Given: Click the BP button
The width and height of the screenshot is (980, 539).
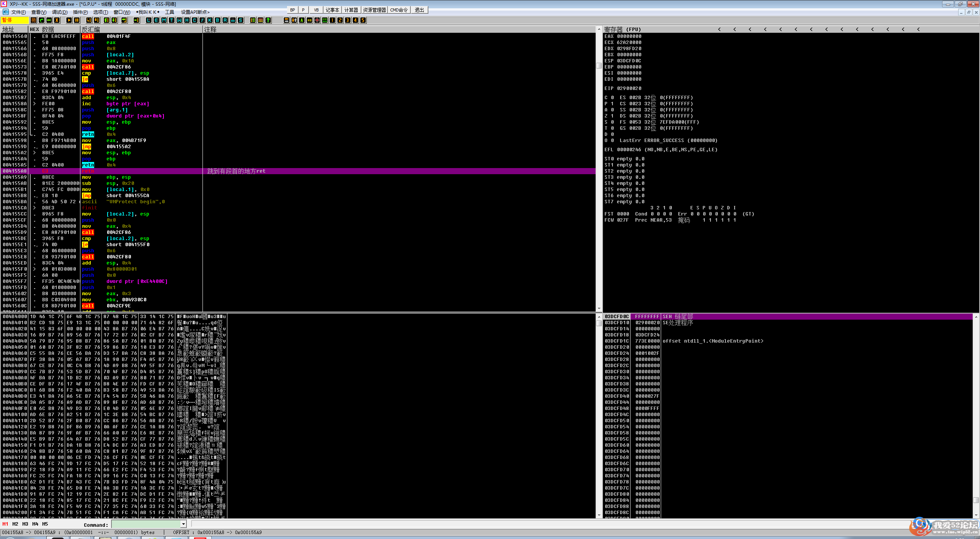Looking at the screenshot, I should tap(292, 10).
